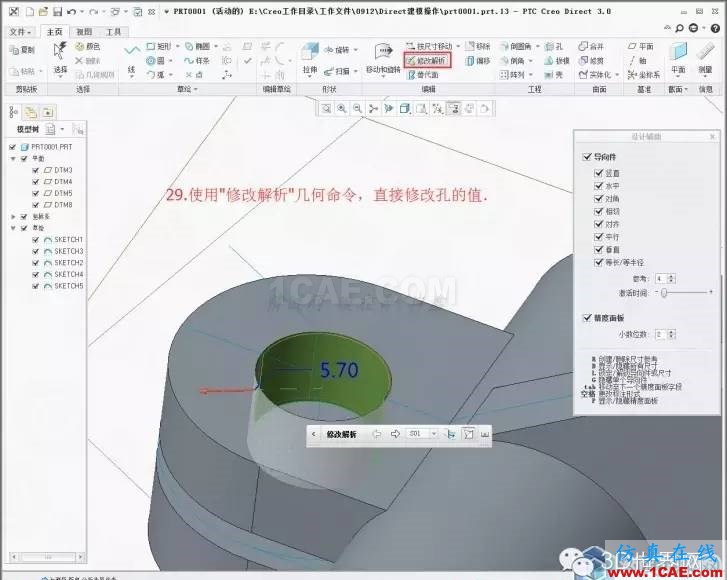Toggle the 竖直 (Vertical) guide checkbox

tap(599, 173)
